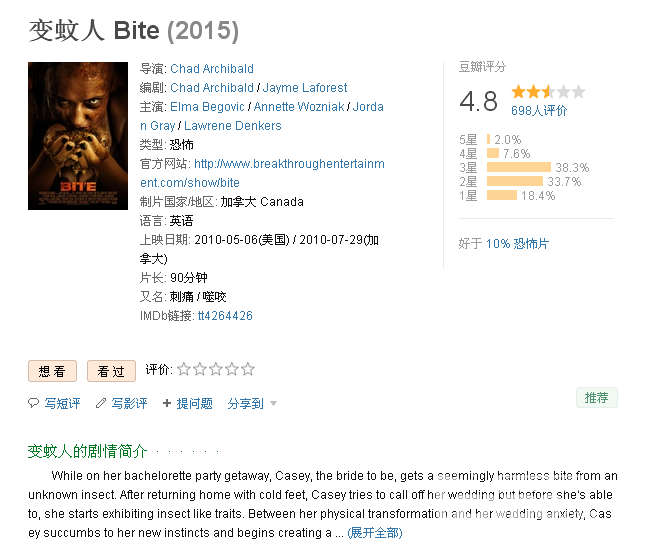Open actress Elma Begovic's page

(x=207, y=107)
